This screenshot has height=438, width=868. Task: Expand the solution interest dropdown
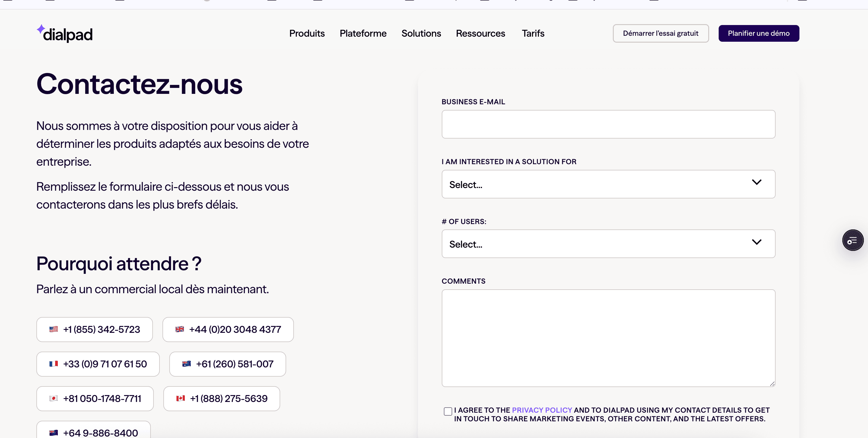609,184
